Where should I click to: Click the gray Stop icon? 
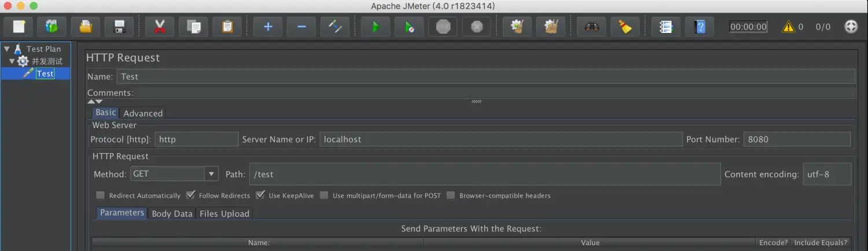coord(443,27)
